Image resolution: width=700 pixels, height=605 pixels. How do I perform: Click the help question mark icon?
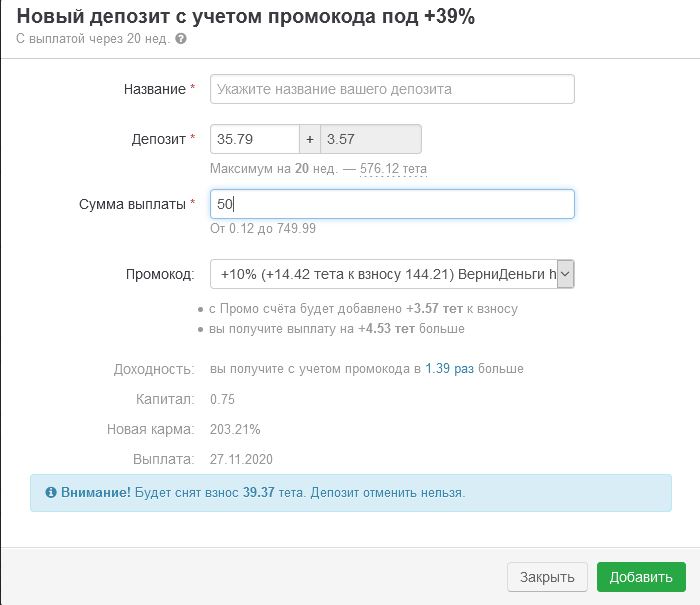point(181,39)
